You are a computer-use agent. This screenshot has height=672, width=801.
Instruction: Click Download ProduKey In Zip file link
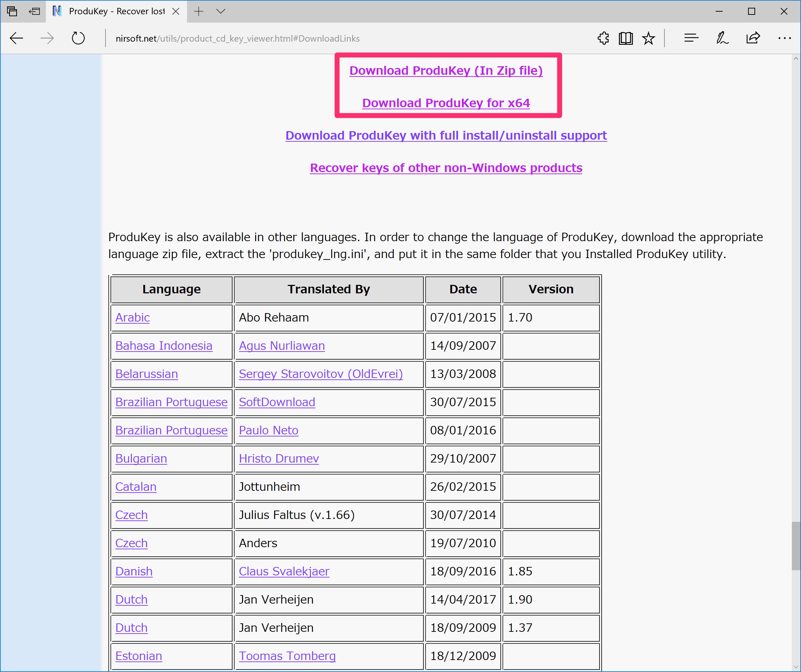(x=446, y=70)
